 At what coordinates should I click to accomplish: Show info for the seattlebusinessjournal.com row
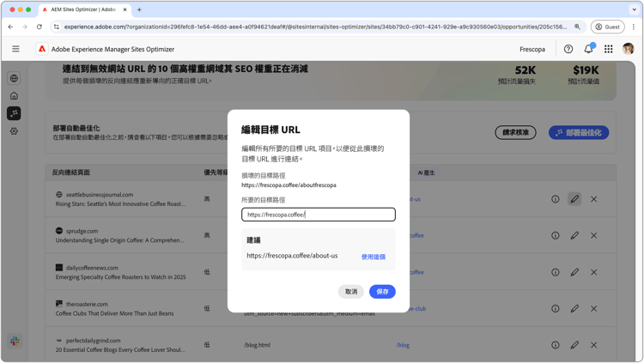point(556,199)
